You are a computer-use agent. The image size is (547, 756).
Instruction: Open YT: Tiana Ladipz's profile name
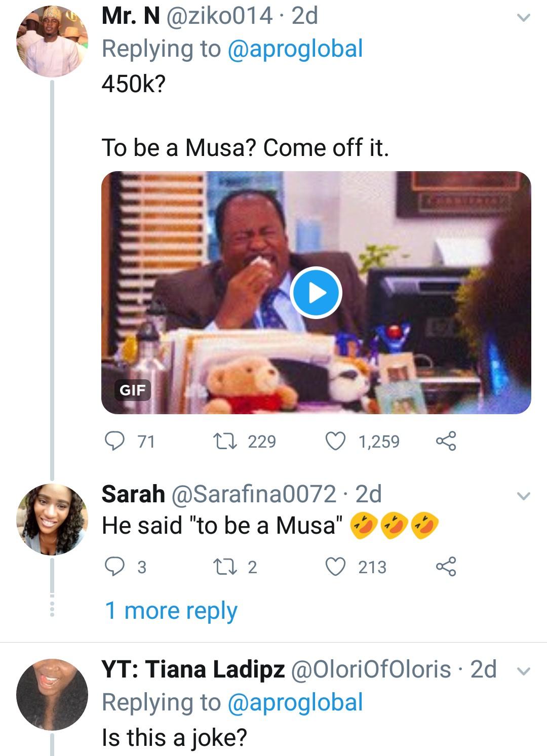tap(193, 669)
